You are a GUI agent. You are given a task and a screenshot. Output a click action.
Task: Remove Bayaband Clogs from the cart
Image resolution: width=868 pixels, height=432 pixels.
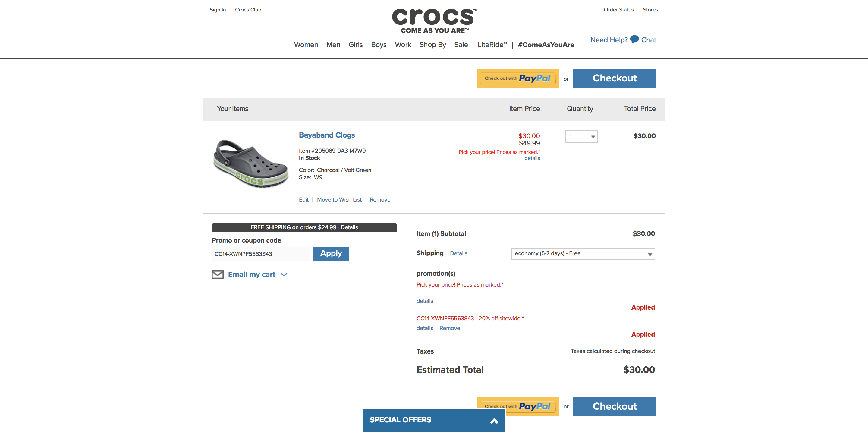[x=380, y=199]
